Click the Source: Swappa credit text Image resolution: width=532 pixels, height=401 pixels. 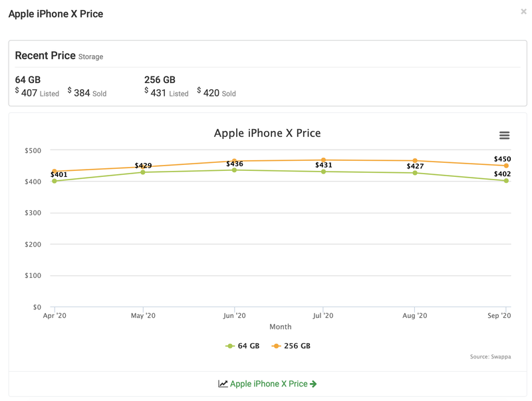(x=490, y=356)
